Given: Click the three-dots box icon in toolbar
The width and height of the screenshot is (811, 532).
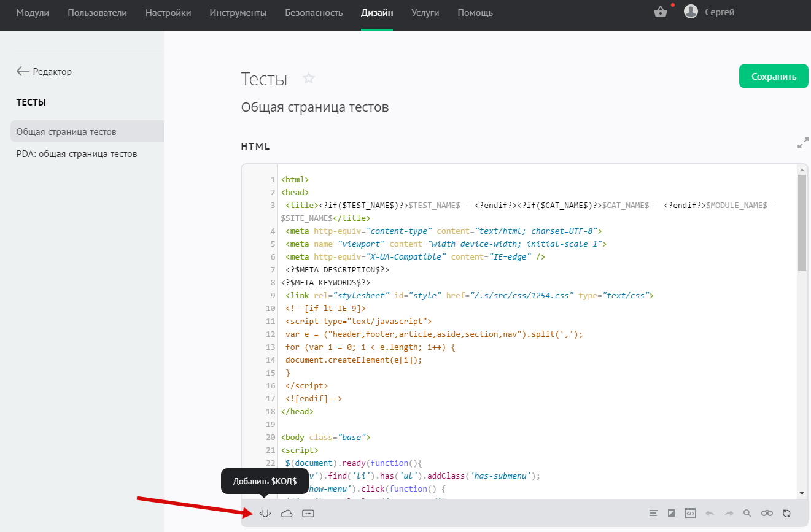Looking at the screenshot, I should (308, 514).
